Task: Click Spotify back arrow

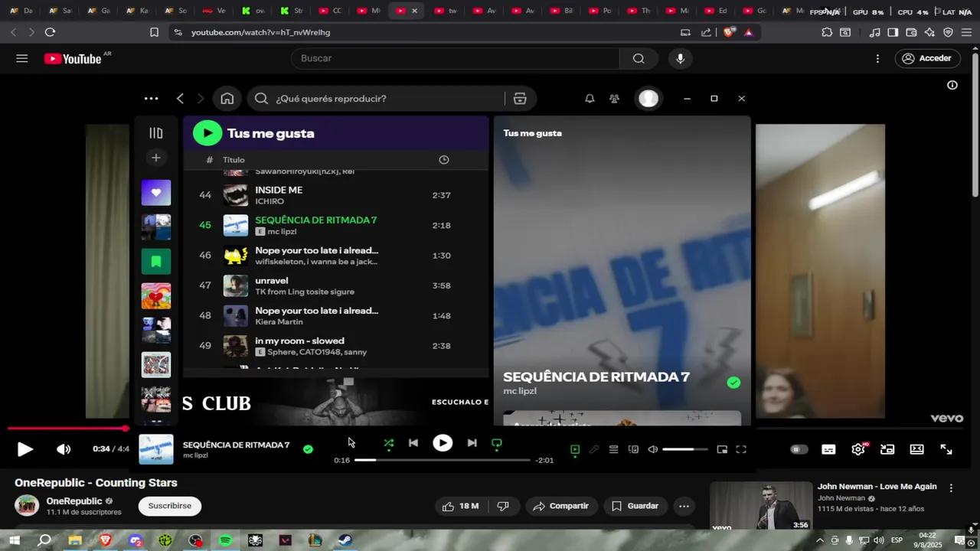Action: tap(180, 99)
